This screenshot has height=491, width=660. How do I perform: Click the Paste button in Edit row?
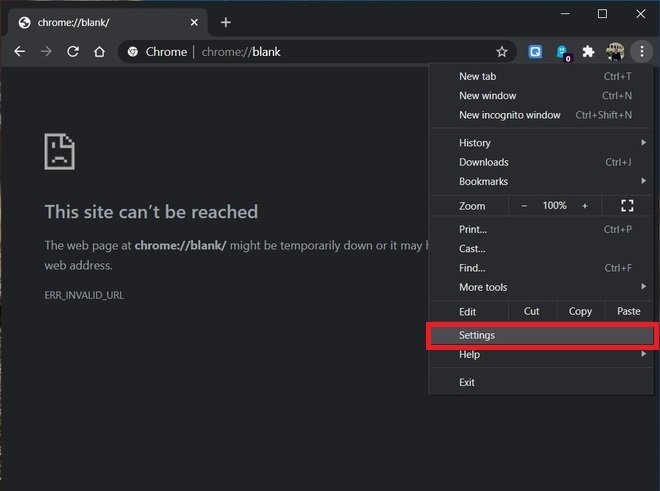click(629, 311)
